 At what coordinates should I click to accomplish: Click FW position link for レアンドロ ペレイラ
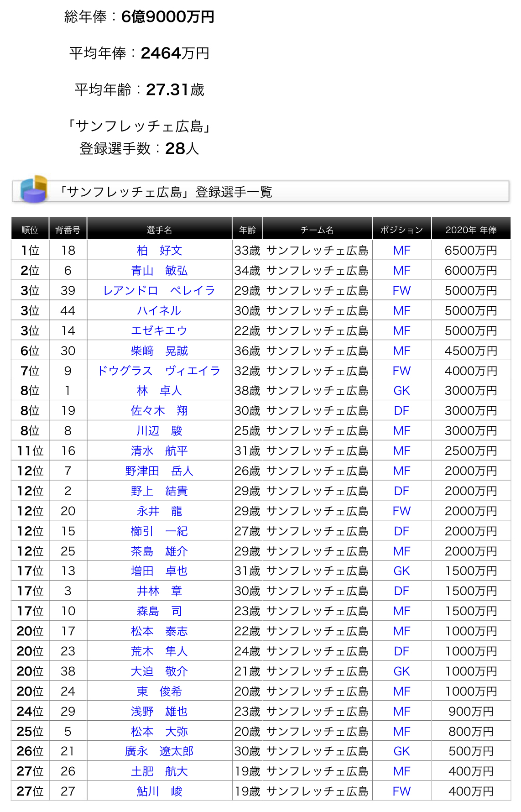pos(401,291)
